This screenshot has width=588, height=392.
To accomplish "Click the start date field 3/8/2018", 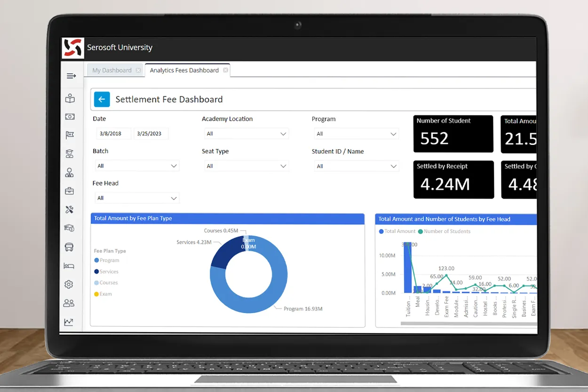I will point(113,134).
